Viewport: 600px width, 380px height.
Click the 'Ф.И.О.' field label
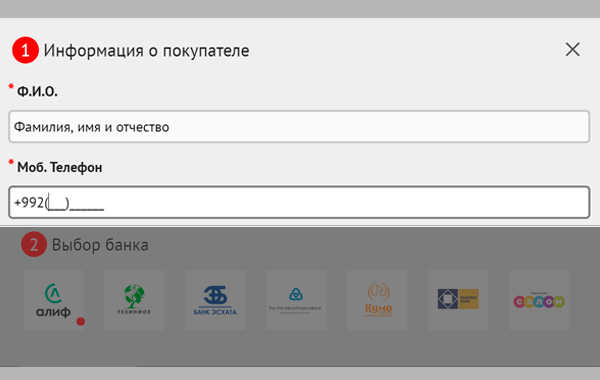(x=37, y=91)
